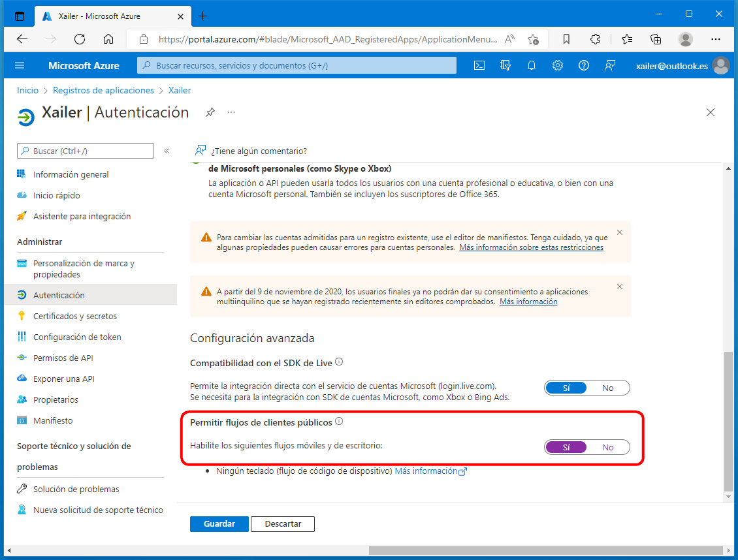Launch Cloud Shell from the top bar
Image resolution: width=738 pixels, height=560 pixels.
(479, 65)
